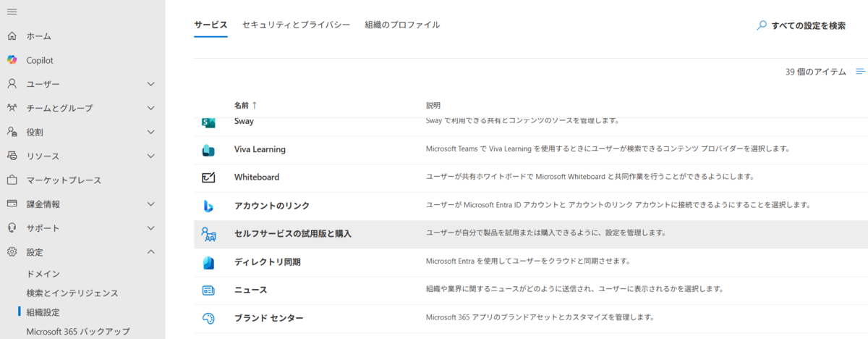Open the ブランド センター settings
The height and width of the screenshot is (339, 868).
pos(268,318)
